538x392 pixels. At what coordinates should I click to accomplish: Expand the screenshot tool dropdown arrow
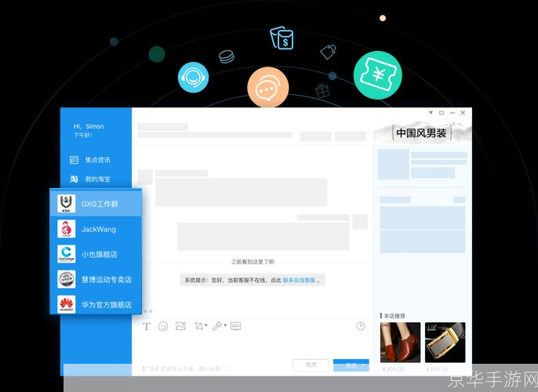click(206, 325)
